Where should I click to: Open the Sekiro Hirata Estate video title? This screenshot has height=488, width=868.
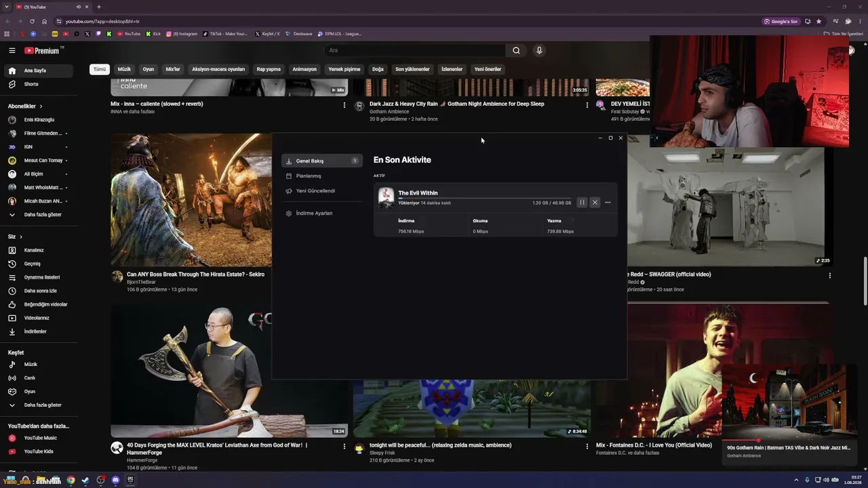pyautogui.click(x=195, y=274)
